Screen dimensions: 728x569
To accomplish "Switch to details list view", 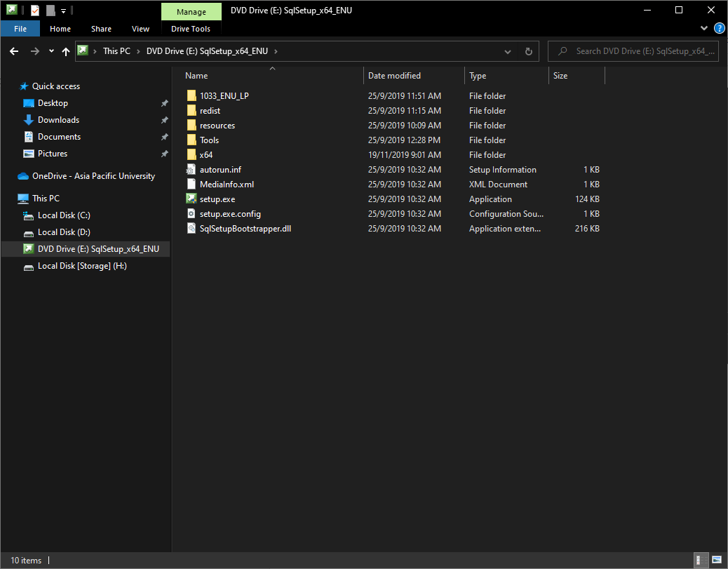I will (701, 560).
